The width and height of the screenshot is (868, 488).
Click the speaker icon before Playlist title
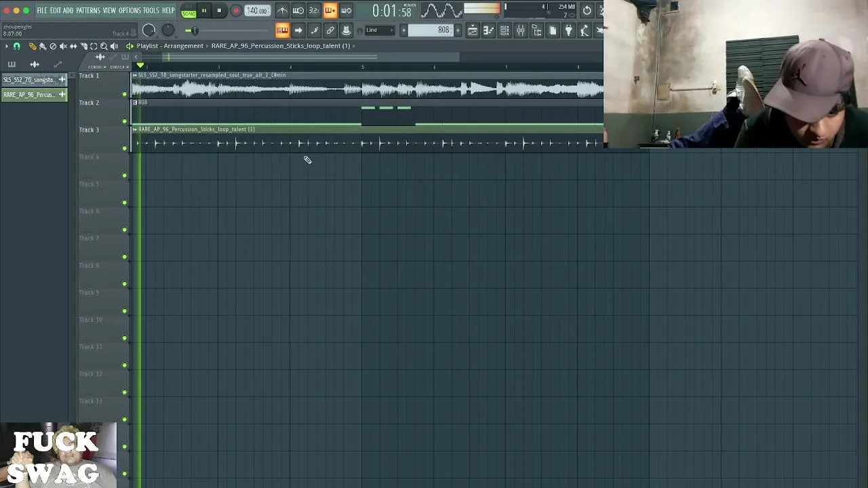click(130, 46)
